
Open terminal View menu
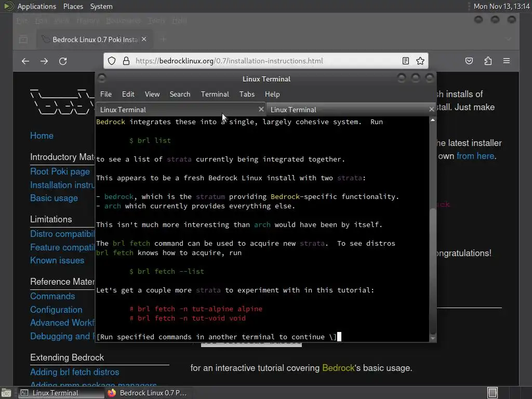pos(152,95)
